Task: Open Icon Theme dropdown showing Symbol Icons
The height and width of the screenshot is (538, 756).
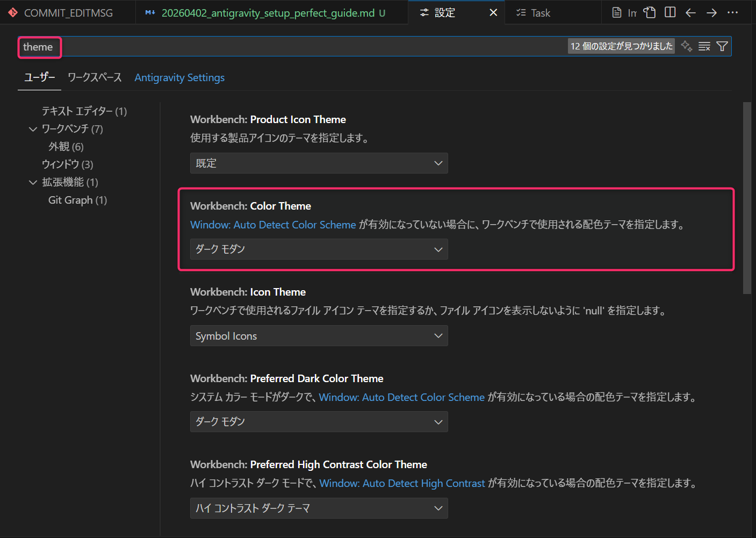Action: (319, 336)
